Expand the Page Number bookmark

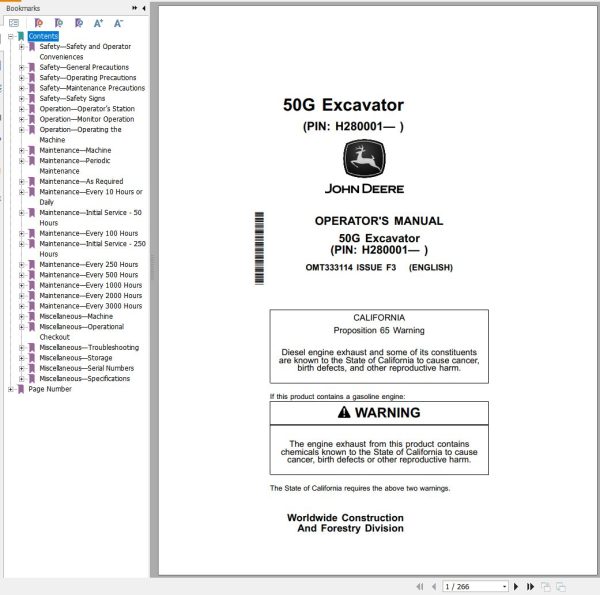tap(11, 389)
